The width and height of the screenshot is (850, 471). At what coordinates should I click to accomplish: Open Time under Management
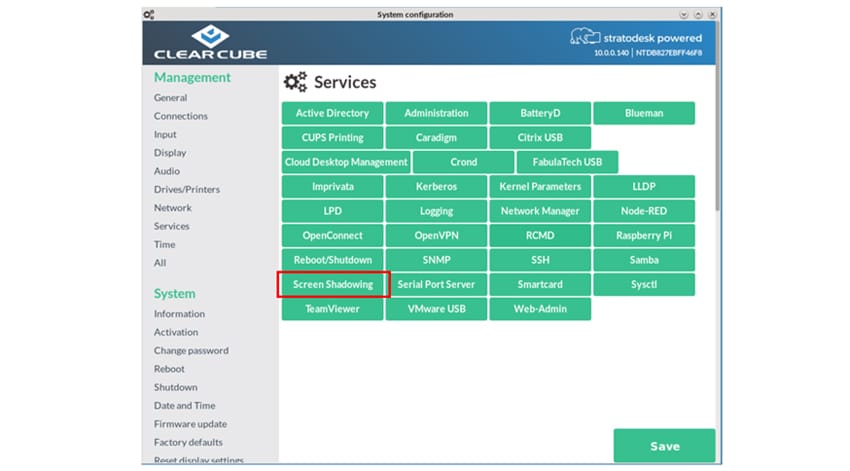pos(164,244)
